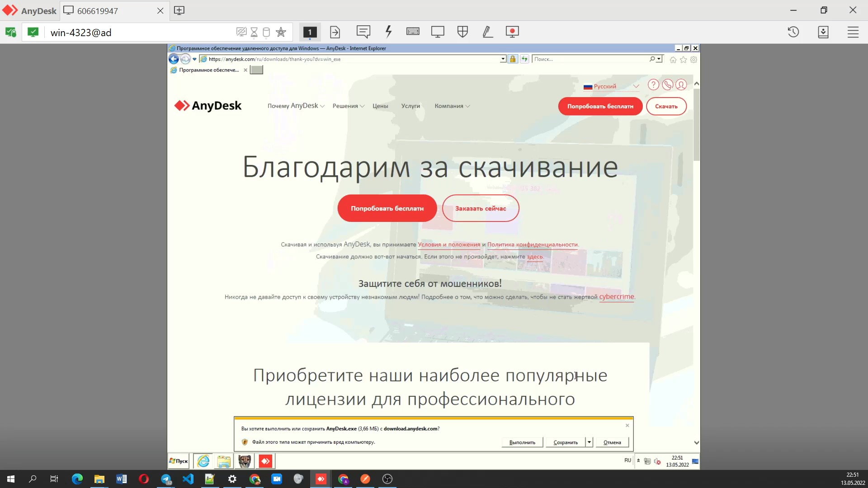This screenshot has width=868, height=488.
Task: Activate the whiteboard pen icon
Action: (487, 32)
